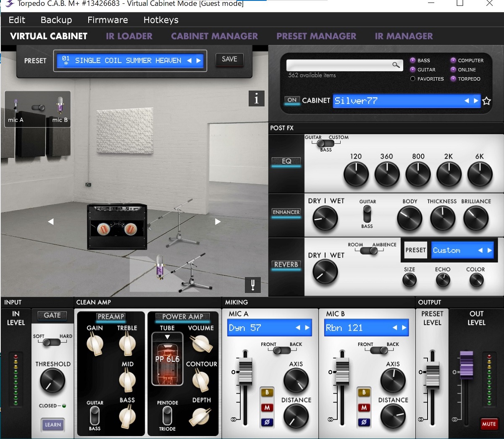Screen dimensions: 504x439
Task: Move the cabinet view left with the arrow
Action: pyautogui.click(x=50, y=222)
